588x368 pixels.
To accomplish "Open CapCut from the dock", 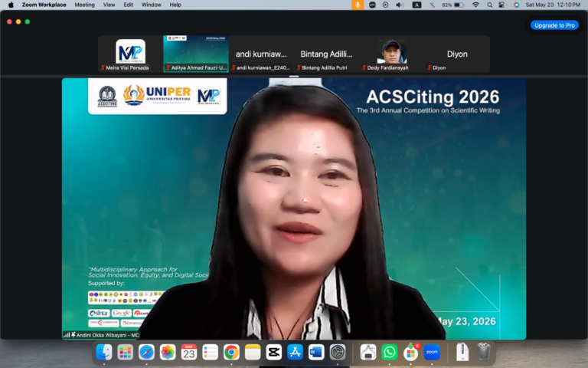I will coord(274,352).
